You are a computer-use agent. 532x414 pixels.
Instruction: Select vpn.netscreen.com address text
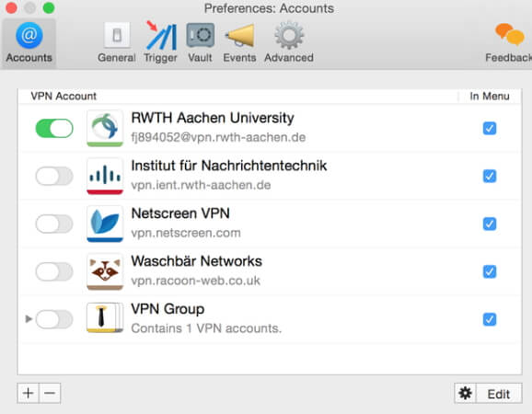pos(186,233)
